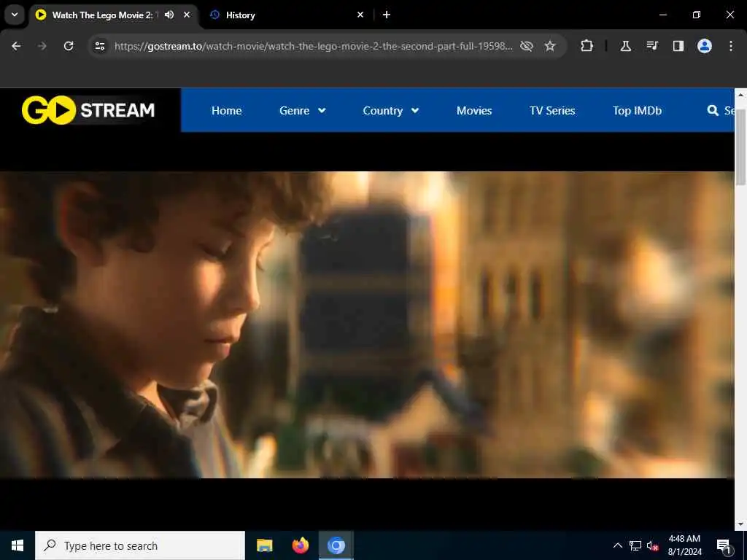This screenshot has width=747, height=560.
Task: Go forward with the forward arrow
Action: click(42, 46)
